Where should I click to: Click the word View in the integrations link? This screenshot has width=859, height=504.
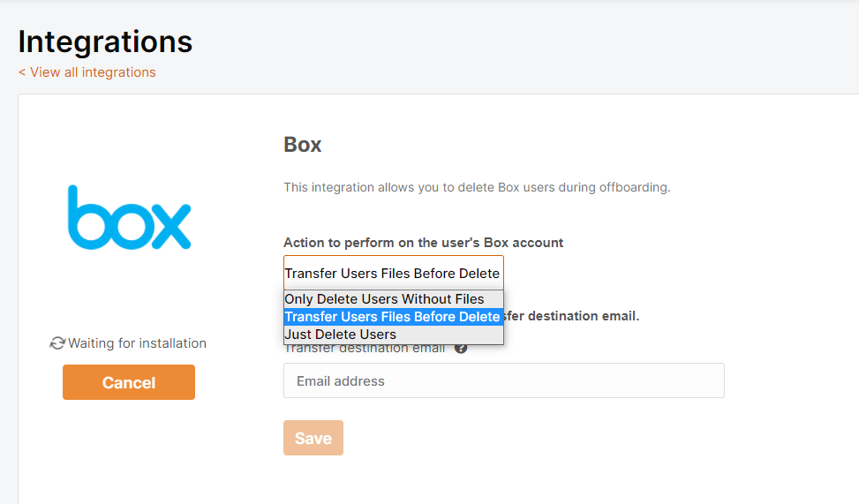[45, 72]
